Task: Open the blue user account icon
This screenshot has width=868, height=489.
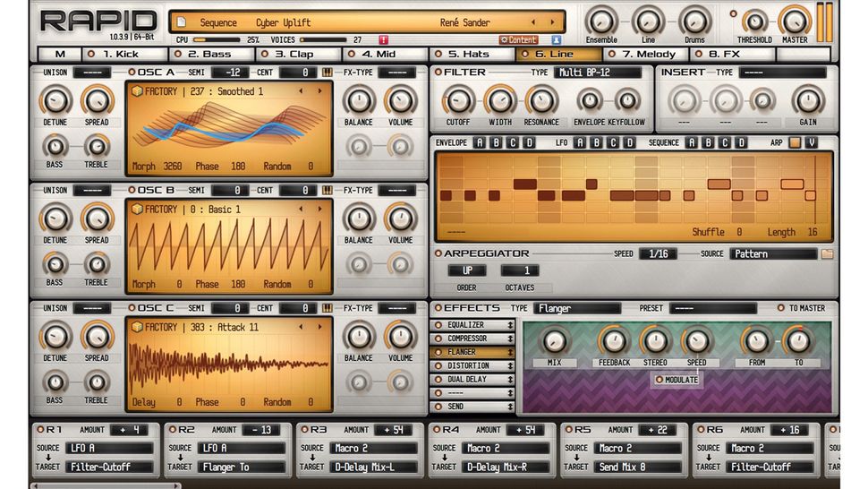Action: [x=557, y=40]
